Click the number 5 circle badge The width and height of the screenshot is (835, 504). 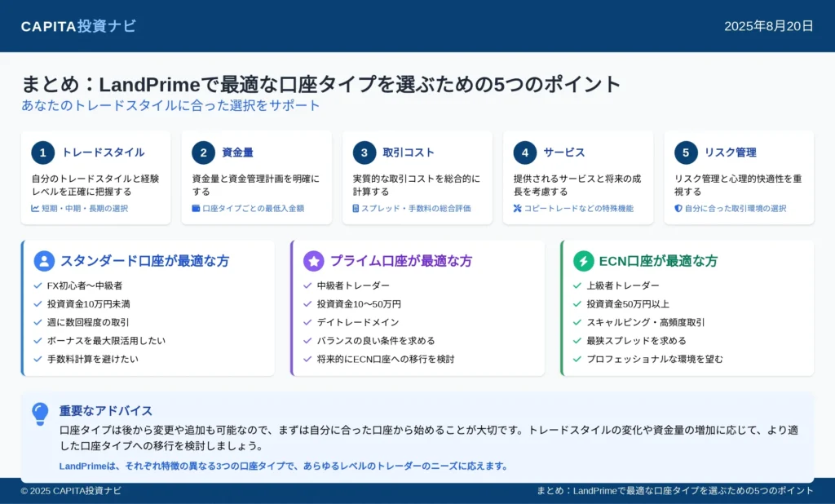click(686, 153)
